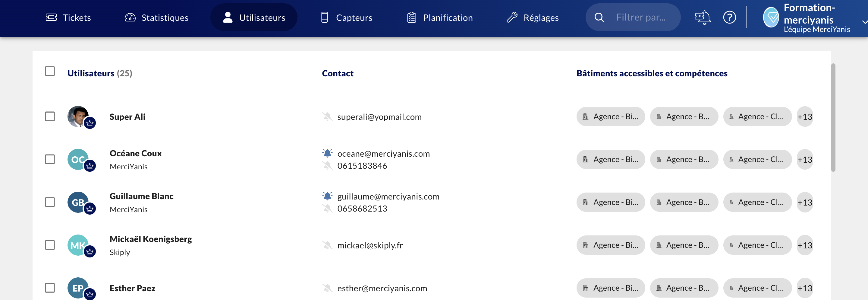The width and height of the screenshot is (868, 300).
Task: Show +13 extra buildings for Guillaume Blanc
Action: coord(804,203)
